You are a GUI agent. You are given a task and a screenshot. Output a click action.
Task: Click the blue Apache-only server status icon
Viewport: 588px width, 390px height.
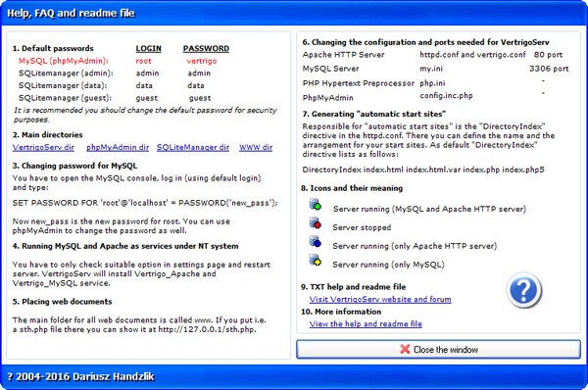pos(315,241)
